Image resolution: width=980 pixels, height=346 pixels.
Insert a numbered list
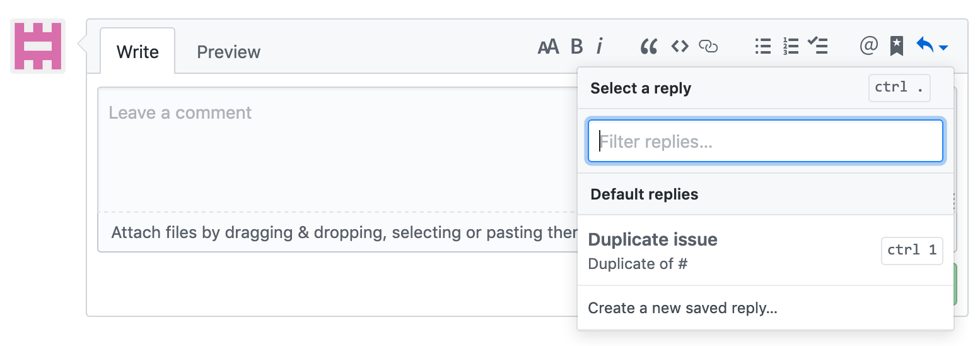coord(790,47)
